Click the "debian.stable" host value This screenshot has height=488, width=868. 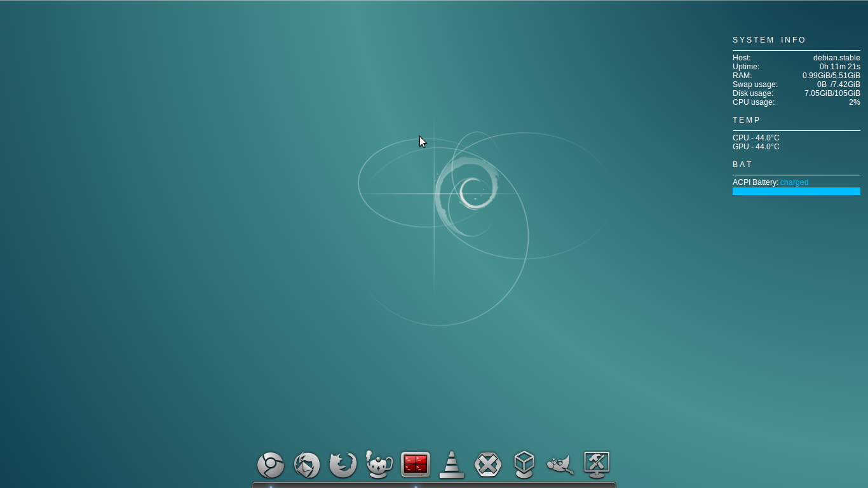click(x=836, y=58)
